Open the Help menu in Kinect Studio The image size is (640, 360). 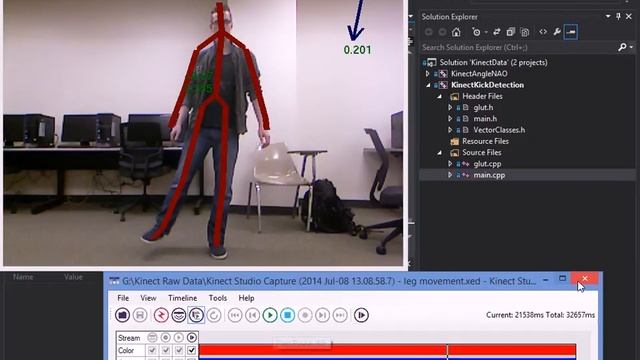click(x=246, y=298)
